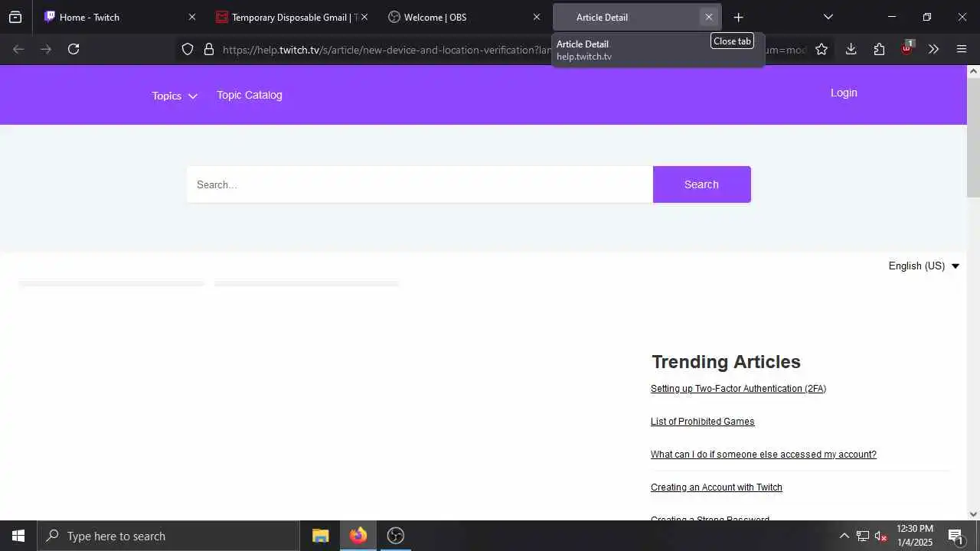Open Firefox application hamburger menu
This screenshot has width=980, height=551.
coord(962,49)
